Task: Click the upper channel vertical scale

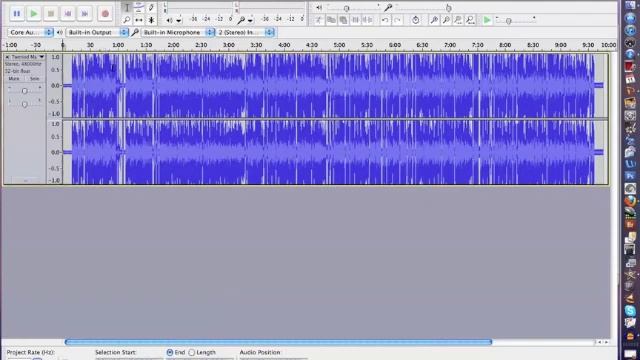Action: coord(55,85)
